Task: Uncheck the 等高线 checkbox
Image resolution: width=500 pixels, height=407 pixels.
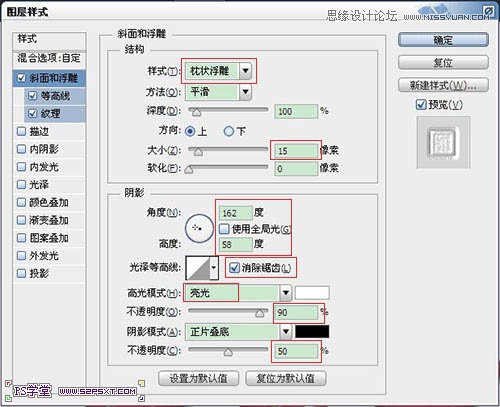Action: tap(32, 96)
